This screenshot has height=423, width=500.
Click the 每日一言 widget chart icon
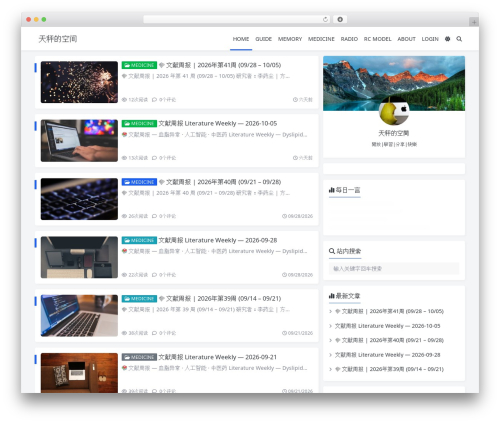(x=331, y=190)
